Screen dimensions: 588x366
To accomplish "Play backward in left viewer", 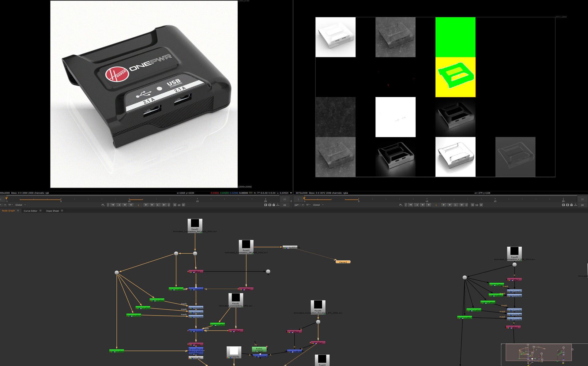I will [x=131, y=205].
